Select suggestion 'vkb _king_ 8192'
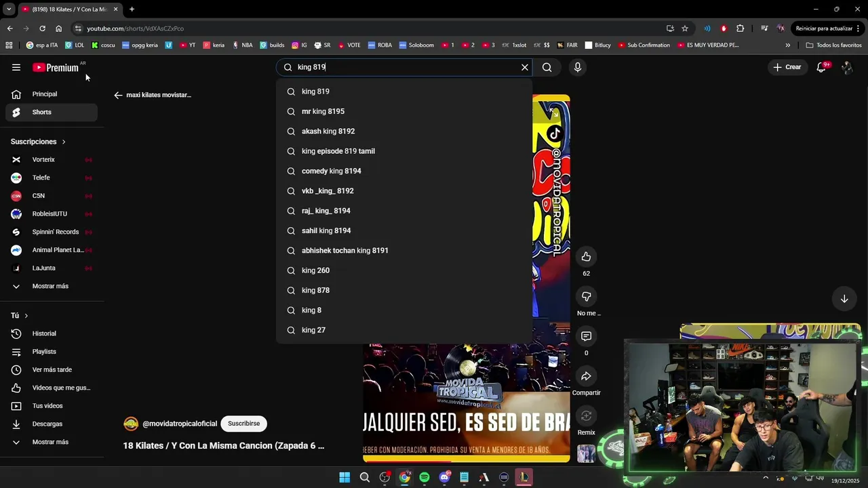Image resolution: width=868 pixels, height=488 pixels. click(x=404, y=191)
